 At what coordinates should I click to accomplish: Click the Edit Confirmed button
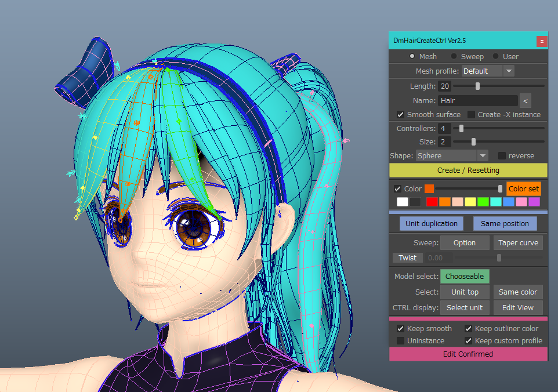[468, 354]
